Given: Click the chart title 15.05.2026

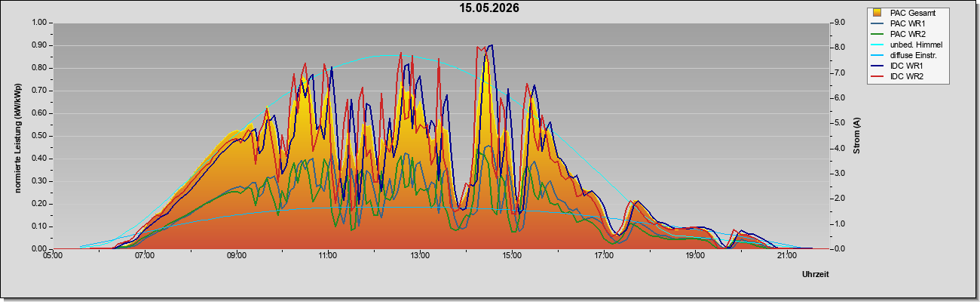Looking at the screenshot, I should pyautogui.click(x=490, y=8).
